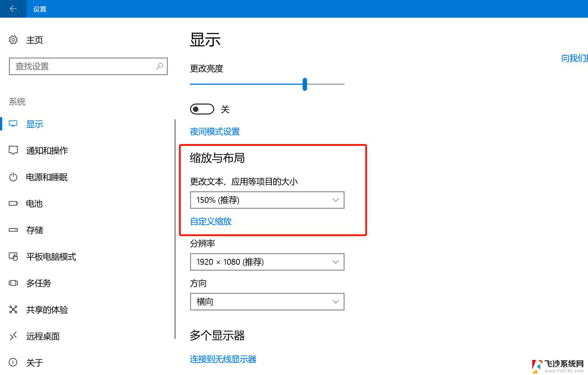Click the search magnifier icon
The width and height of the screenshot is (588, 375).
coord(159,66)
